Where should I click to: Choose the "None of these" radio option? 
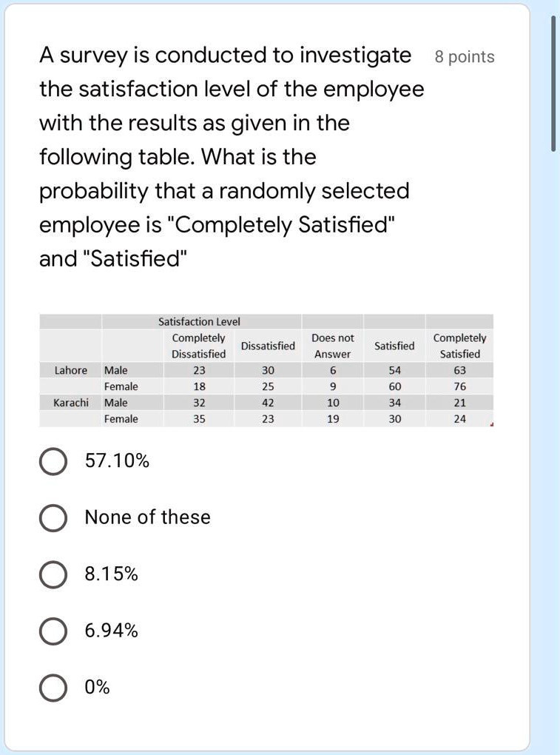[52, 518]
